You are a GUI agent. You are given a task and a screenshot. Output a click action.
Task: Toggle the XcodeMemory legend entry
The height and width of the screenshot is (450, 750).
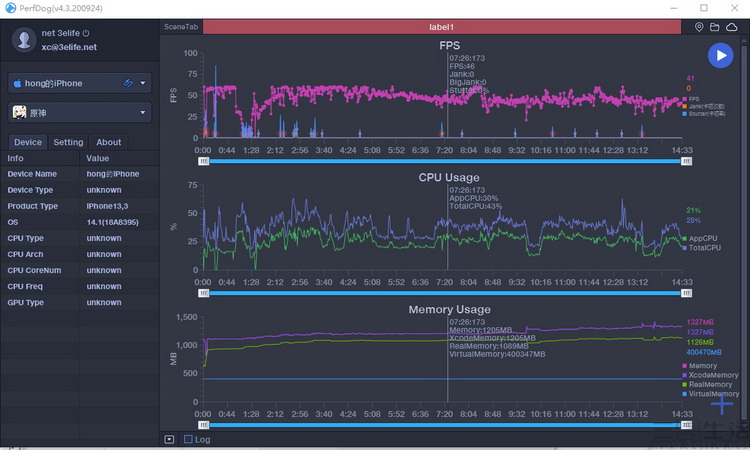coord(710,375)
